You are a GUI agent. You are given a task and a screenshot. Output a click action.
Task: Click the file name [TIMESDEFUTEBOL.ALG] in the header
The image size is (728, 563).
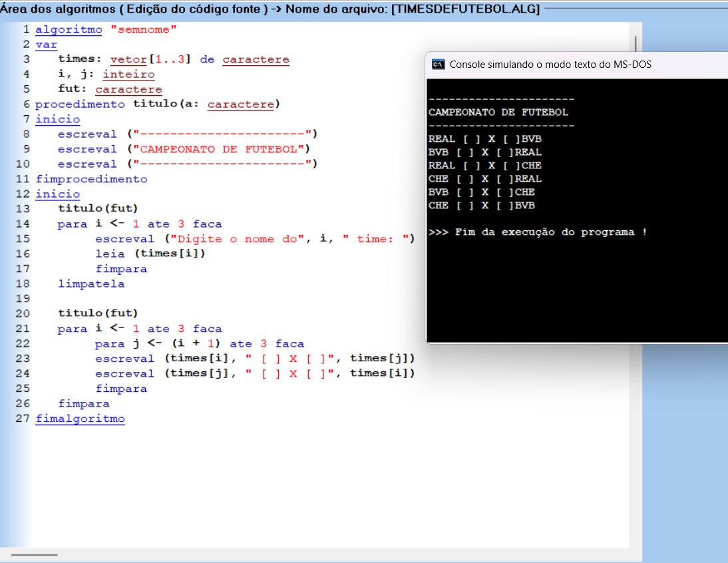tap(465, 9)
